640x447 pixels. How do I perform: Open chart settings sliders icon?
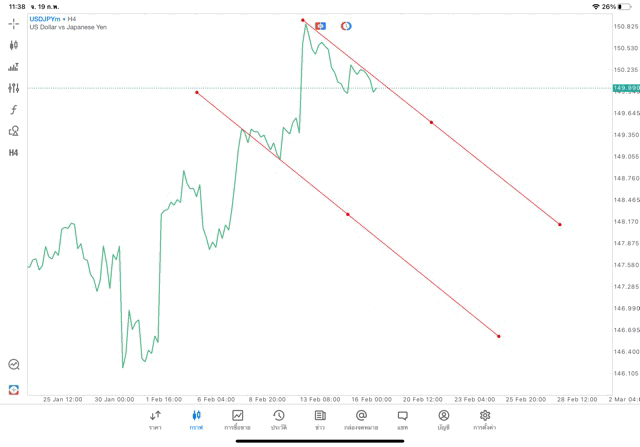[x=13, y=88]
